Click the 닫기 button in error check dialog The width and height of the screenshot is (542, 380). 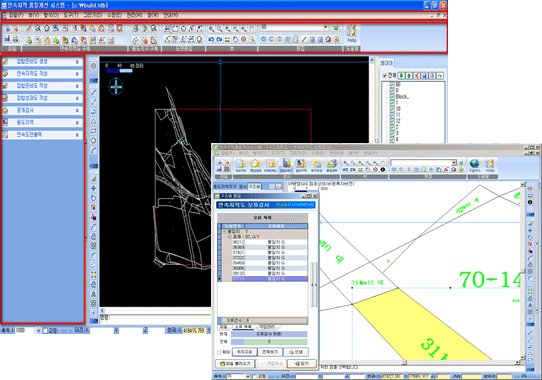302,364
